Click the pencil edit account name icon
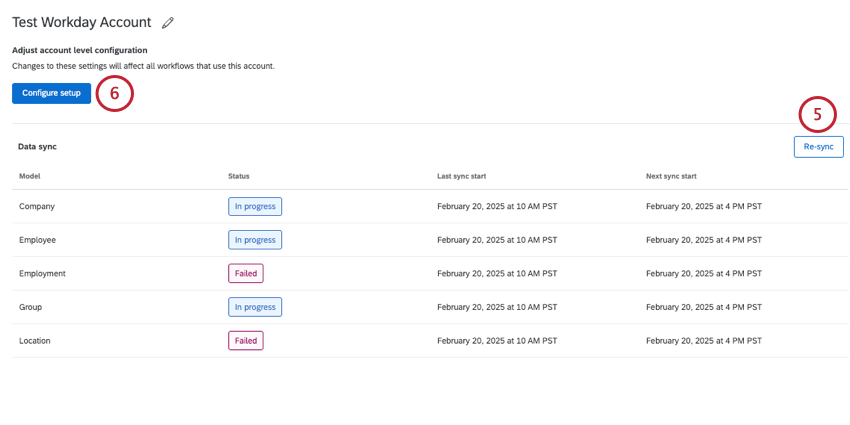The image size is (850, 425). (x=168, y=22)
